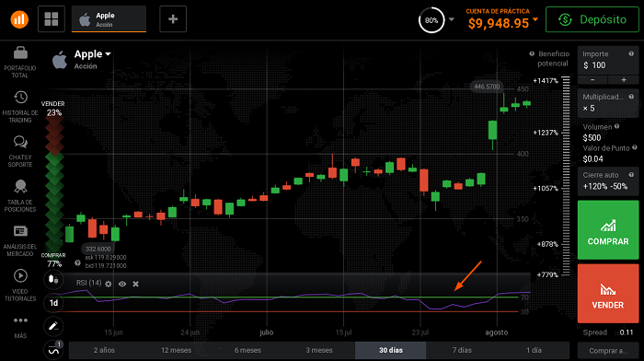Click the green COMPRAR button
Screen dimensions: 644x361
(x=608, y=230)
